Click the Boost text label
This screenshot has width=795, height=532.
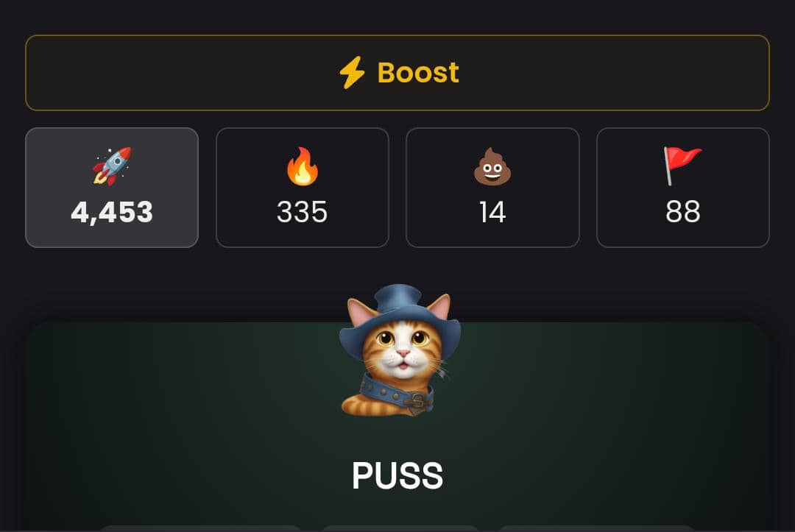(418, 72)
